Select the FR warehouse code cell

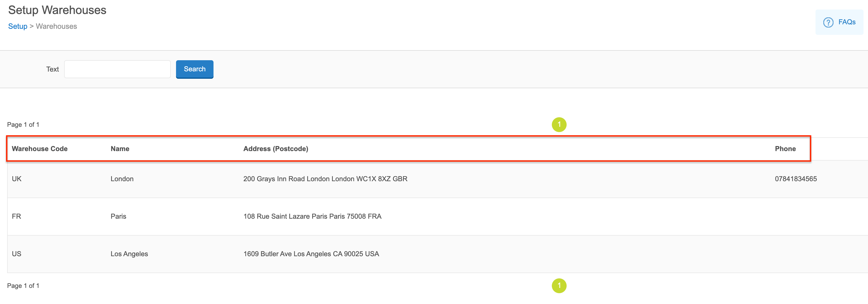coord(16,216)
